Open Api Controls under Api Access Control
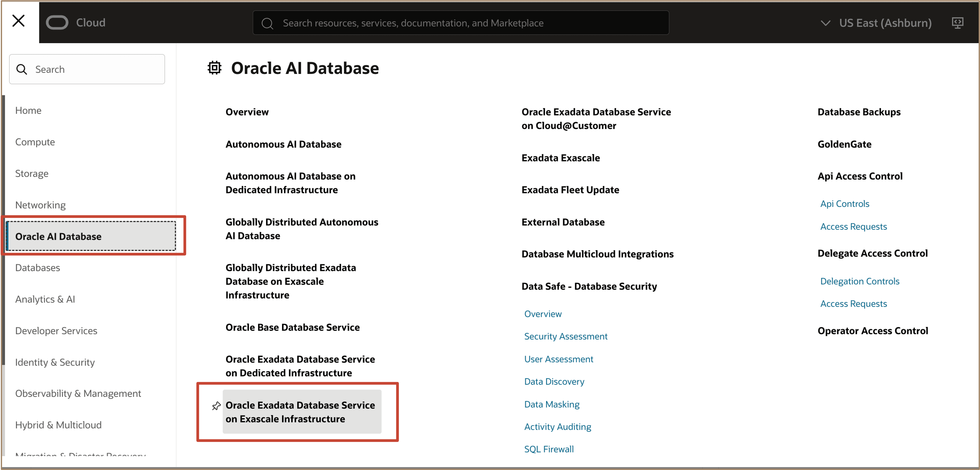Viewport: 980px width, 470px height. 845,203
